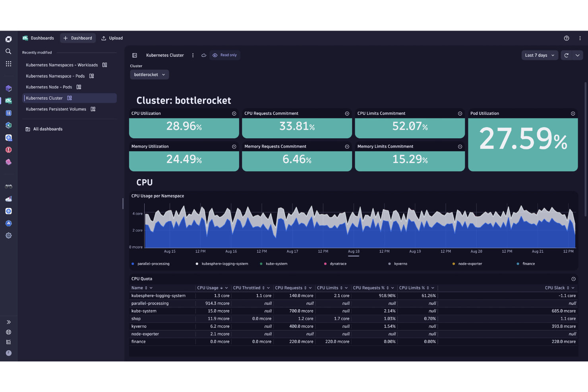This screenshot has width=588, height=392.
Task: Open the user profile avatar in left rail
Action: pos(8,353)
